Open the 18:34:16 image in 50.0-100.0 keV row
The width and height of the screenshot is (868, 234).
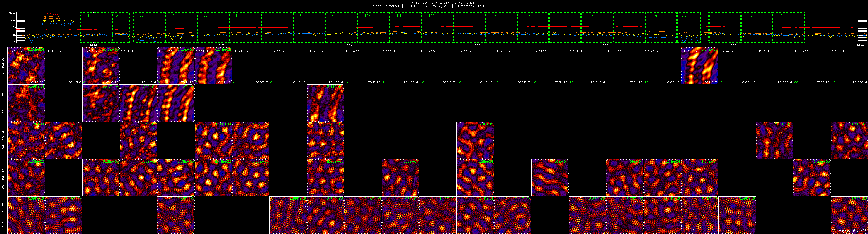pyautogui.click(x=737, y=215)
